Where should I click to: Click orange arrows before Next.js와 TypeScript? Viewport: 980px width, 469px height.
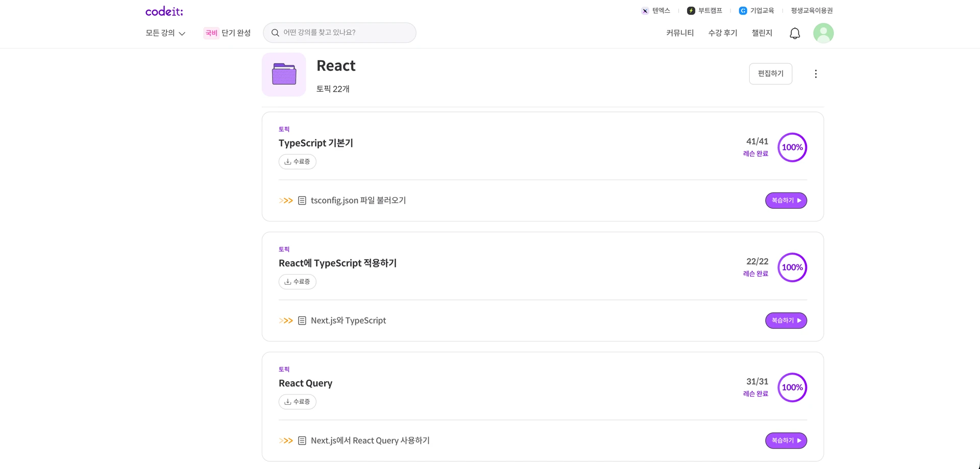pyautogui.click(x=286, y=320)
